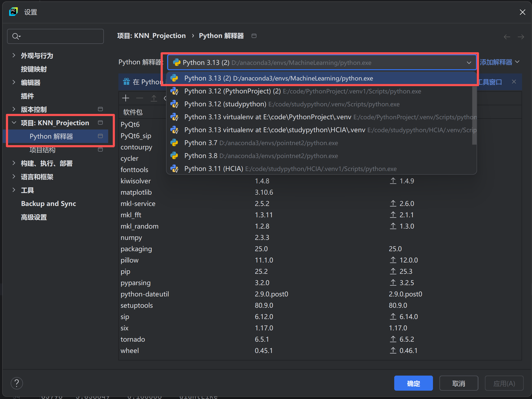The height and width of the screenshot is (399, 532).
Task: Expand the 构建、执行、部署 section
Action: pyautogui.click(x=14, y=163)
